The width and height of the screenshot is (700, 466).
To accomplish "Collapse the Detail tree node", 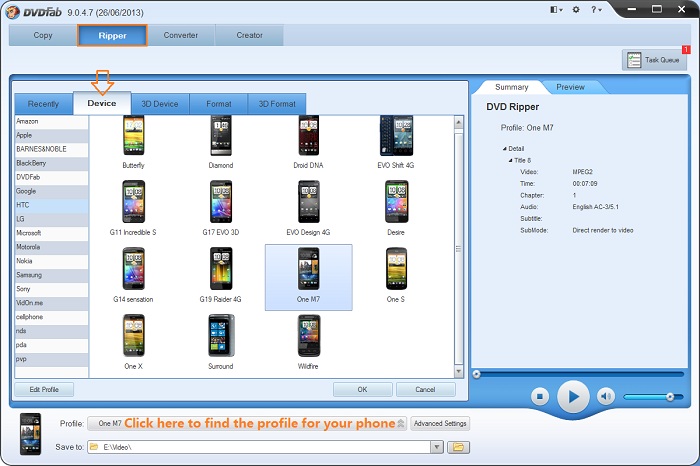I will [504, 149].
